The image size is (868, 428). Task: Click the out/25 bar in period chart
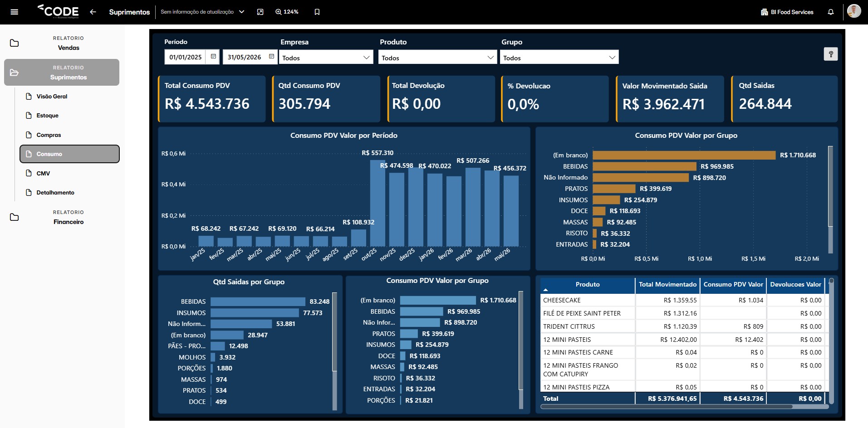[x=378, y=203]
